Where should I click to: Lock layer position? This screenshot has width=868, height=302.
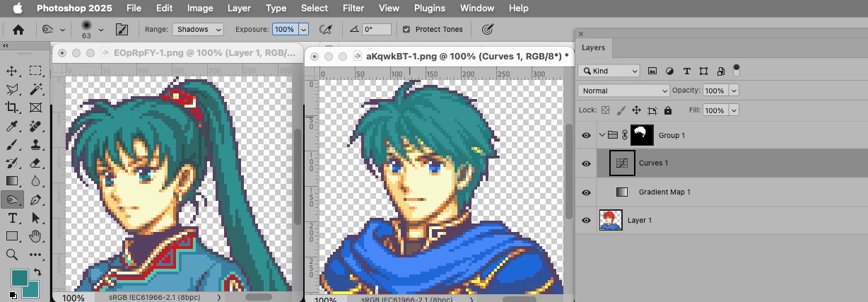tap(636, 110)
